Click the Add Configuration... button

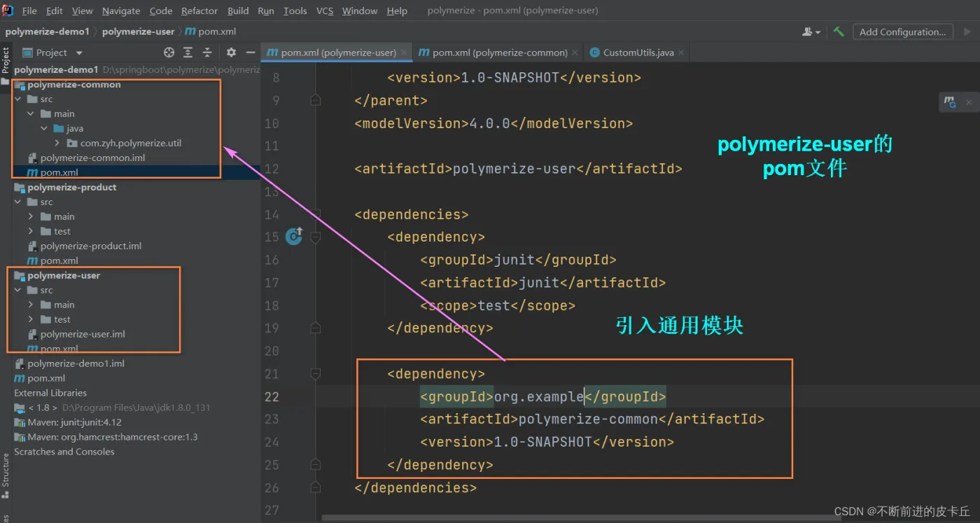[902, 32]
